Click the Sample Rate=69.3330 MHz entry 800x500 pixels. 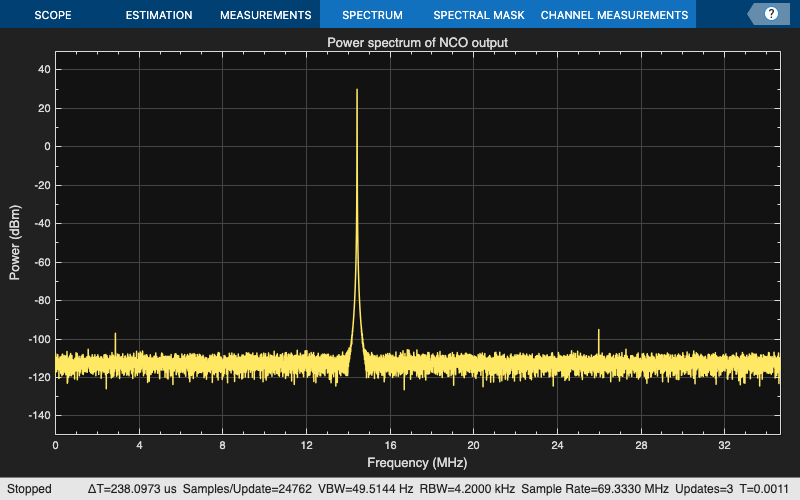click(594, 489)
